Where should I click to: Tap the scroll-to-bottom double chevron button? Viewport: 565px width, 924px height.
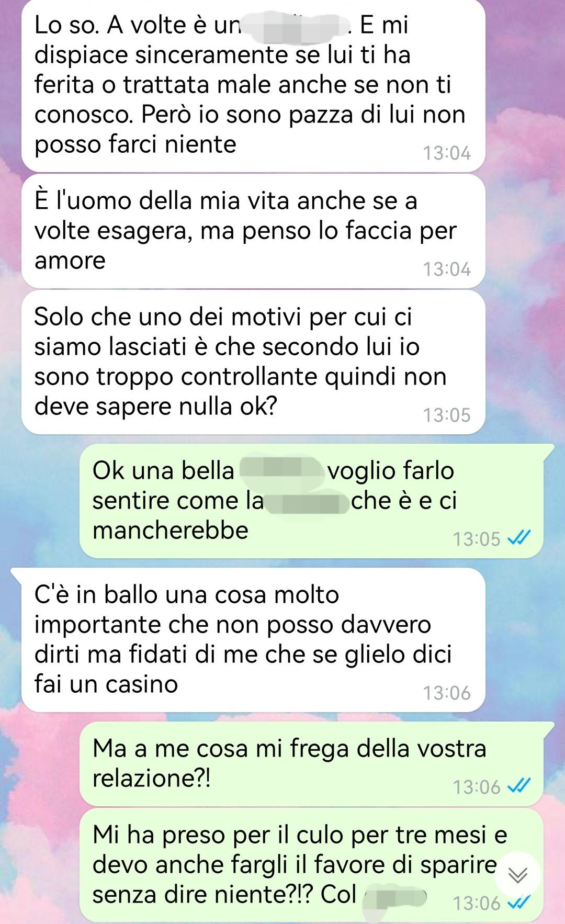click(x=517, y=874)
